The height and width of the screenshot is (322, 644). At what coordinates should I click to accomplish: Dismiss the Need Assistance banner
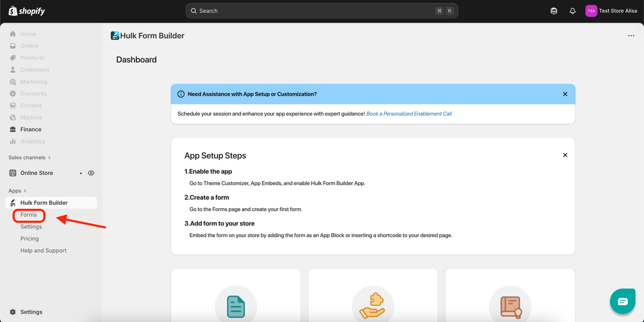565,94
